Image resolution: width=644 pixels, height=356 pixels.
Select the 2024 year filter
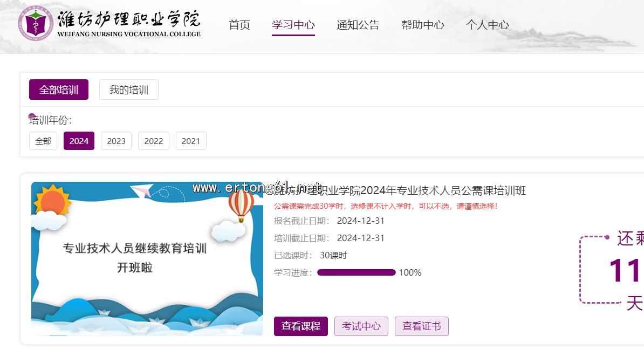click(x=79, y=141)
